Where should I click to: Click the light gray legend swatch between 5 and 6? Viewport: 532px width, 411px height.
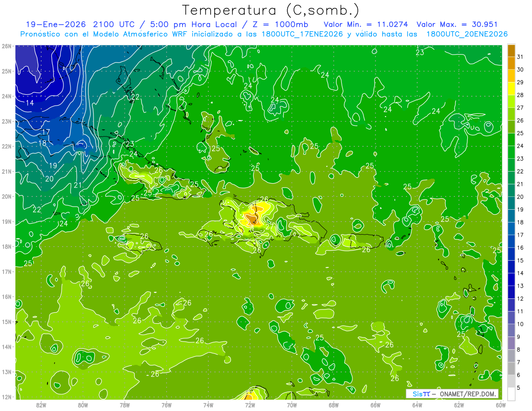511,381
